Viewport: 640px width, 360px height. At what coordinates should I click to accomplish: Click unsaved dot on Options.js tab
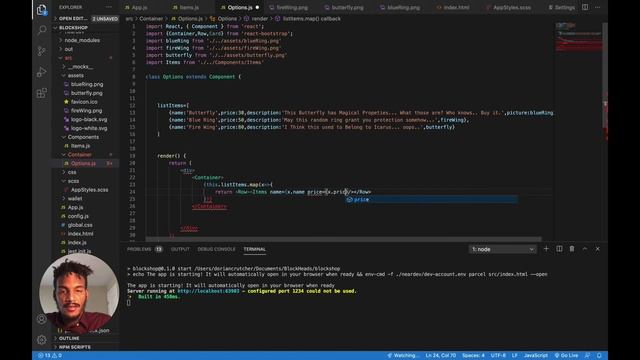[x=257, y=7]
